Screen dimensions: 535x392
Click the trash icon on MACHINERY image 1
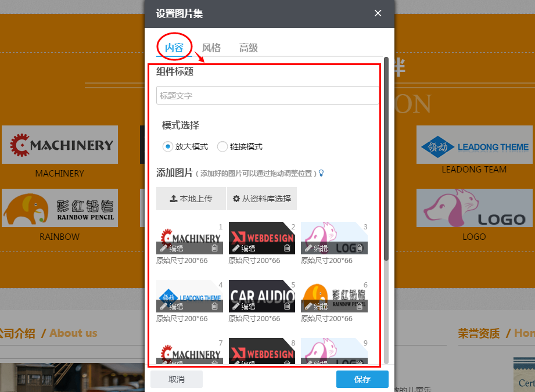214,247
